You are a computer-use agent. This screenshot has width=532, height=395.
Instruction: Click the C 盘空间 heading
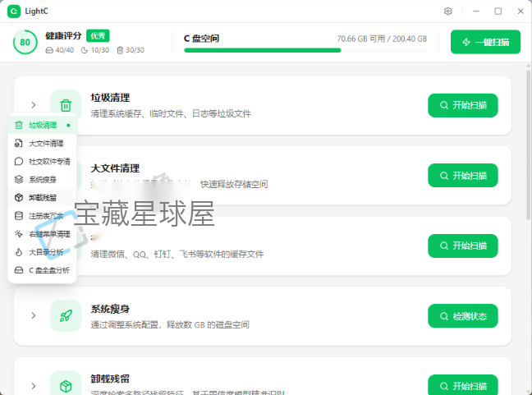201,39
